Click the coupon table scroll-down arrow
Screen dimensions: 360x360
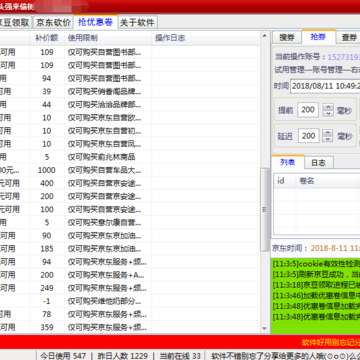click(265, 328)
